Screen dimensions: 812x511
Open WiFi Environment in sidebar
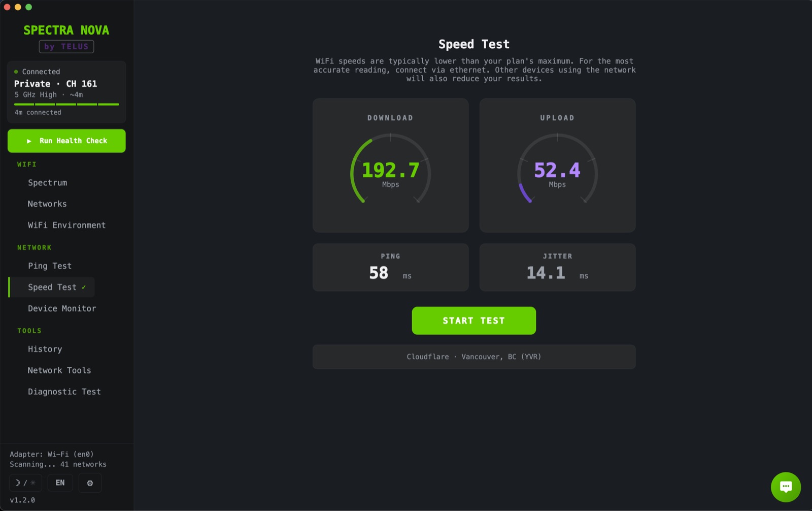(66, 226)
